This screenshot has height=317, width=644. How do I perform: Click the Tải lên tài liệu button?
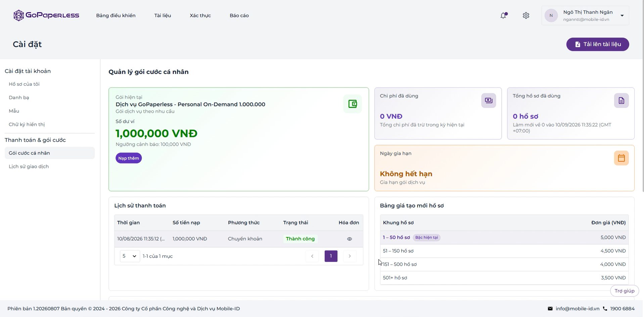pos(597,44)
